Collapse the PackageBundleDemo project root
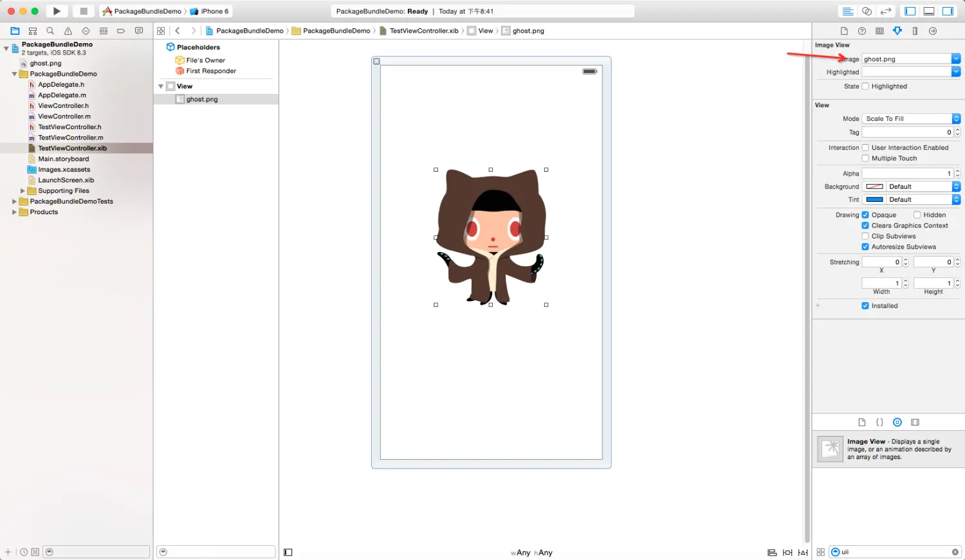Screen dimensions: 965x560 click(6, 48)
